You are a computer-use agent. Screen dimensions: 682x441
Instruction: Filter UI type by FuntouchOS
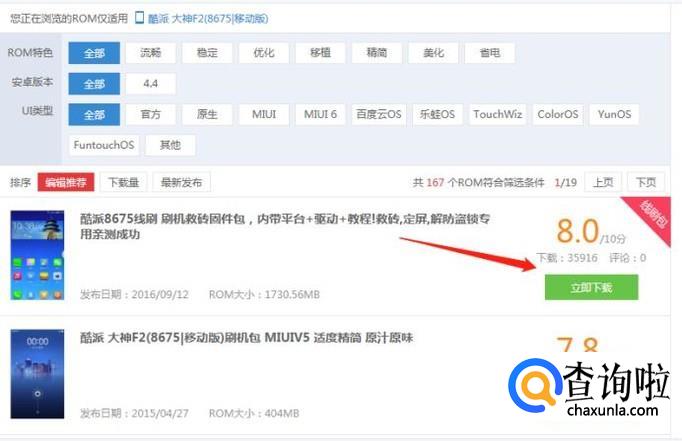pyautogui.click(x=104, y=145)
